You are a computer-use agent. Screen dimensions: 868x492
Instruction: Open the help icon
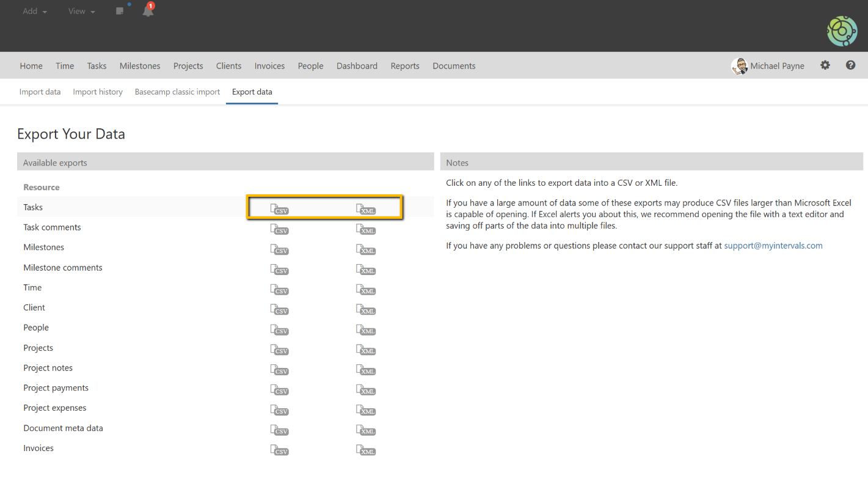click(x=850, y=65)
